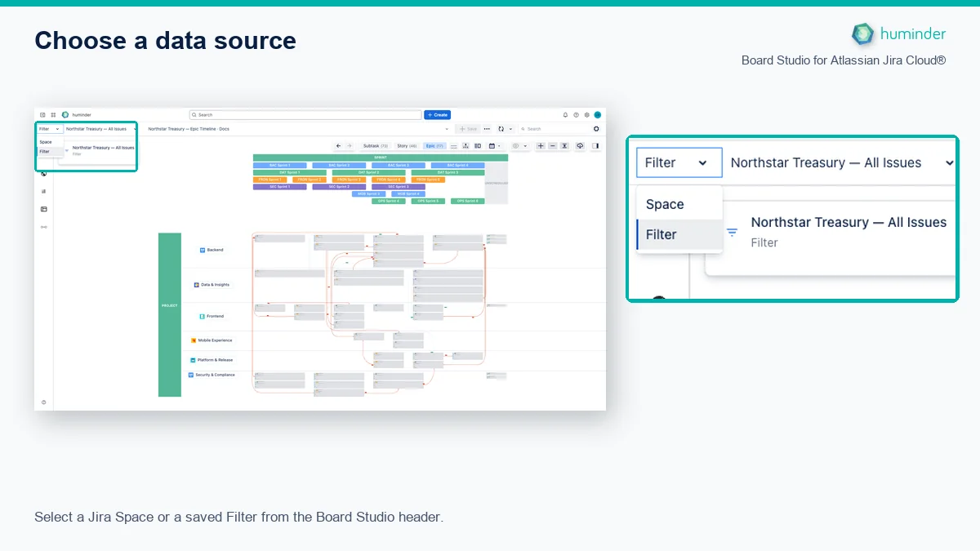Click the PROJECT green swimlane header

click(170, 314)
